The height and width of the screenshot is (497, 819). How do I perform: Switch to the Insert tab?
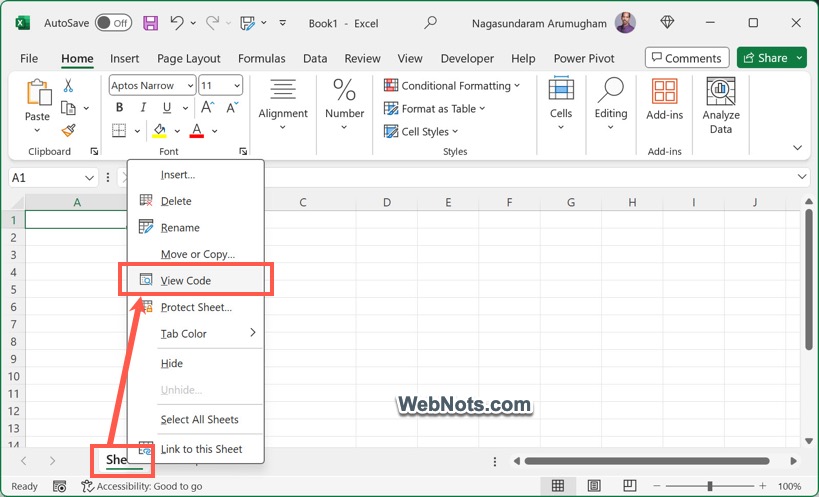pos(124,58)
